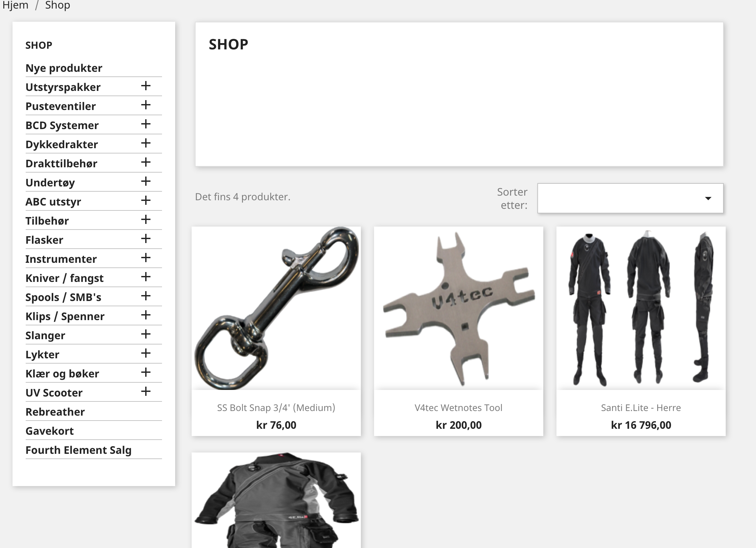
Task: Expand BCD Systemer subcategories plus icon
Action: pyautogui.click(x=146, y=124)
